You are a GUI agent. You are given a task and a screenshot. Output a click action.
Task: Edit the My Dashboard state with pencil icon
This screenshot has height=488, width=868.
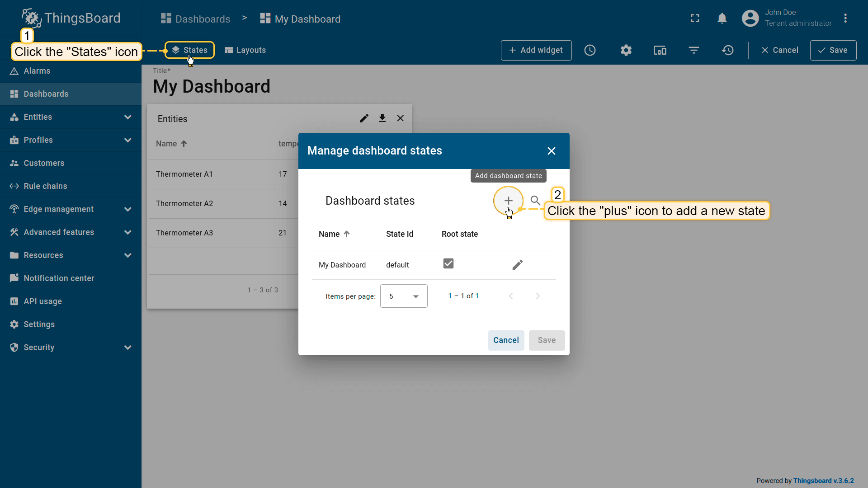(x=517, y=265)
